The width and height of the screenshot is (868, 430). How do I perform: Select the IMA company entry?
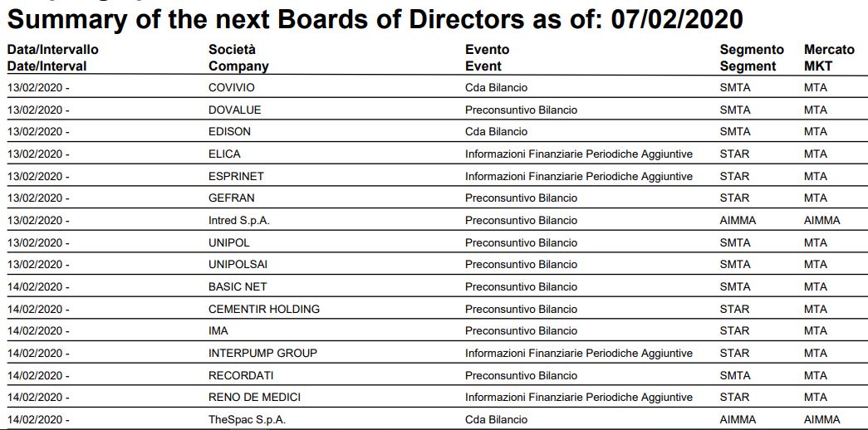218,331
